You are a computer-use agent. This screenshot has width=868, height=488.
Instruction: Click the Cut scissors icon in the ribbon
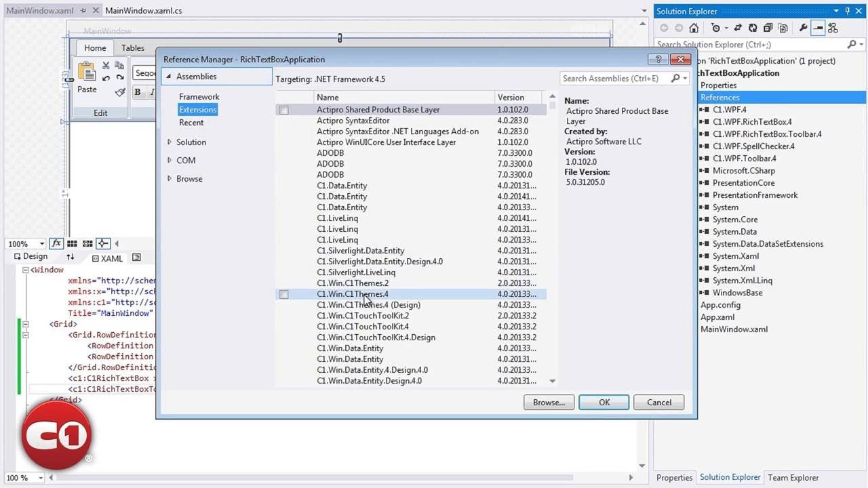106,66
